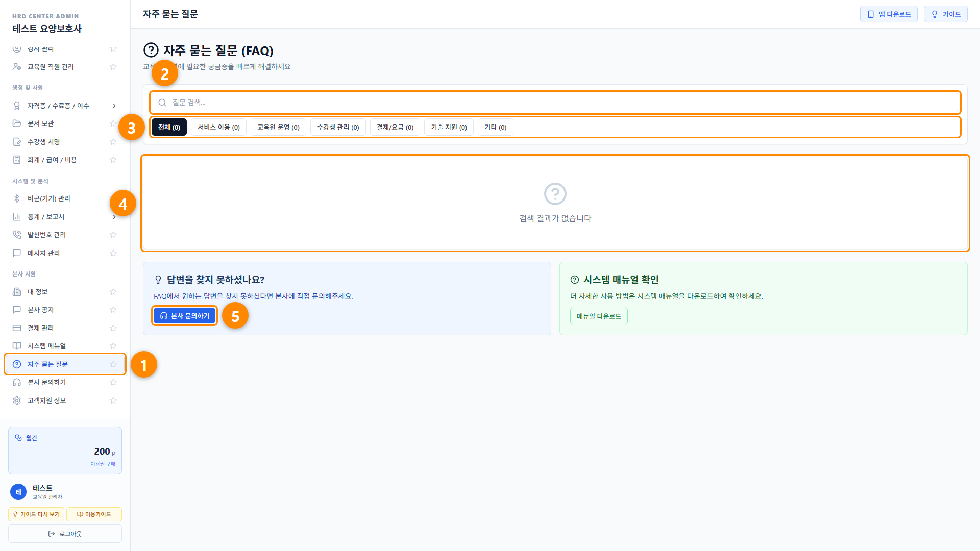
Task: Expand 통계 / 보고서 submenu chevron
Action: coord(114,217)
